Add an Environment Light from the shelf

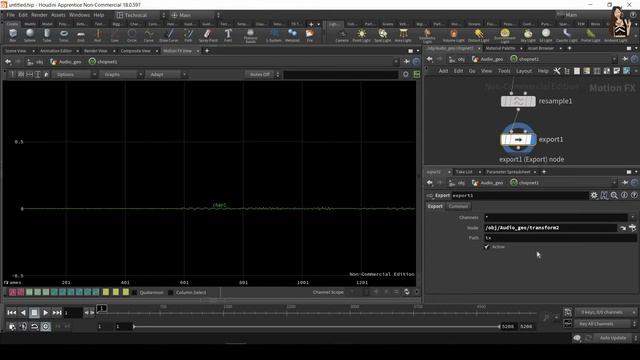click(x=505, y=36)
